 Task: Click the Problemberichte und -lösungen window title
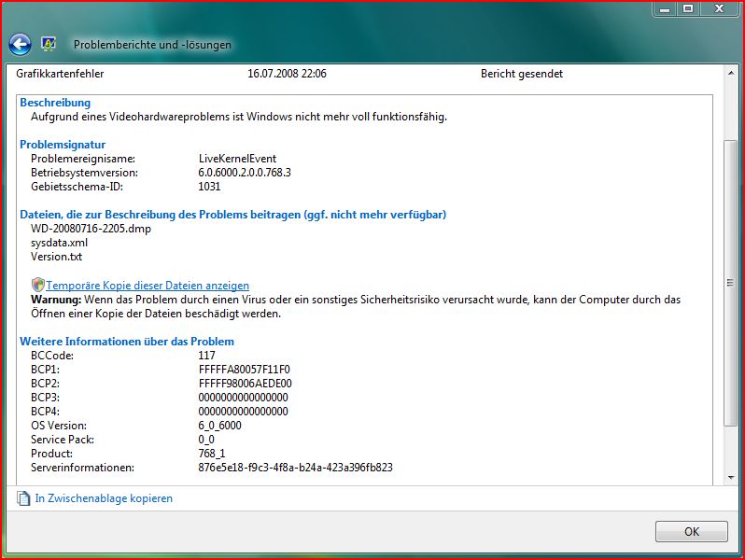point(152,45)
